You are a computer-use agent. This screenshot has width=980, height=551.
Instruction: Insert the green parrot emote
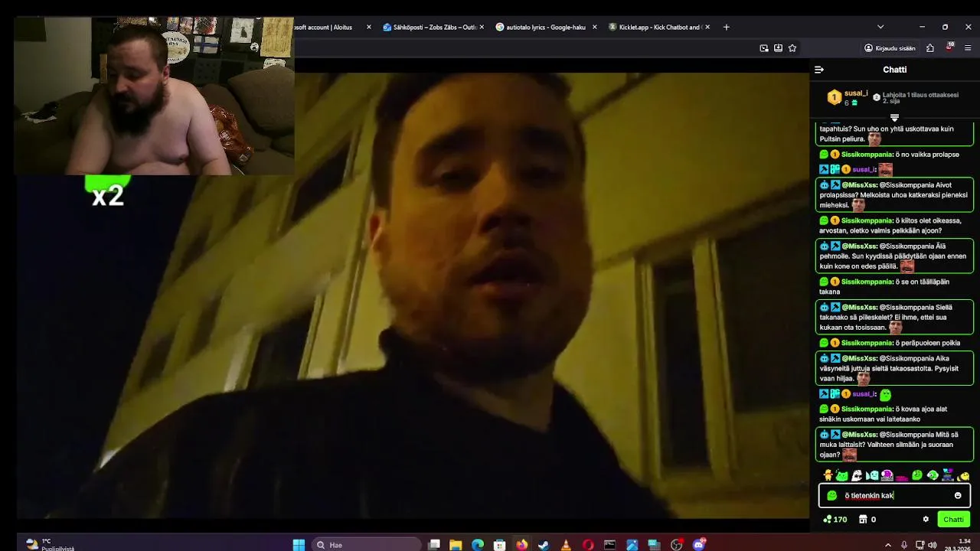click(933, 476)
